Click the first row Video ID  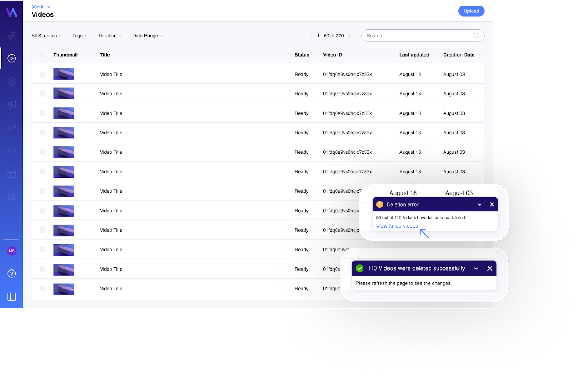347,74
